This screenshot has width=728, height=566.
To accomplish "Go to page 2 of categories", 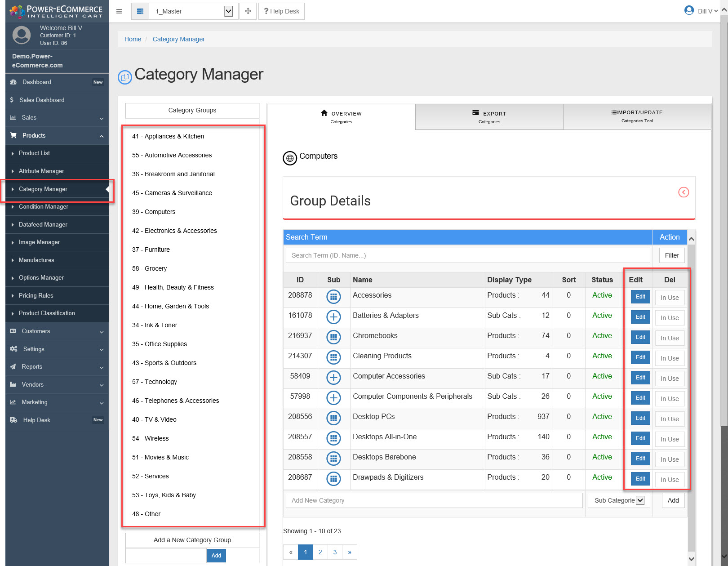I will click(320, 552).
